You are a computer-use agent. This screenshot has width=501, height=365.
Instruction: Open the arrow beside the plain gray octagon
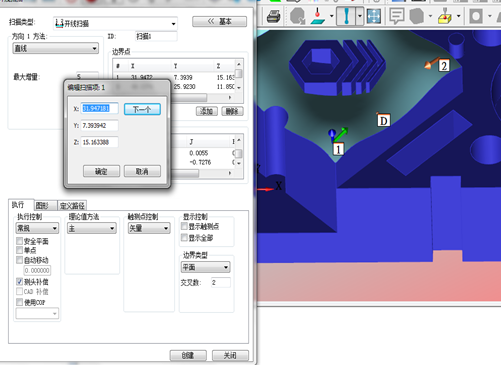click(x=430, y=16)
